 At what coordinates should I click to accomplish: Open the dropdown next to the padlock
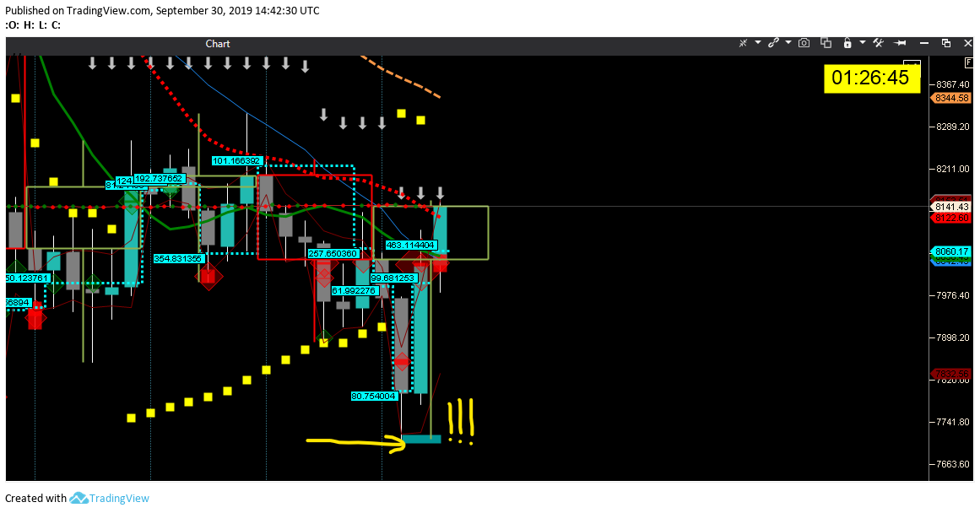863,43
